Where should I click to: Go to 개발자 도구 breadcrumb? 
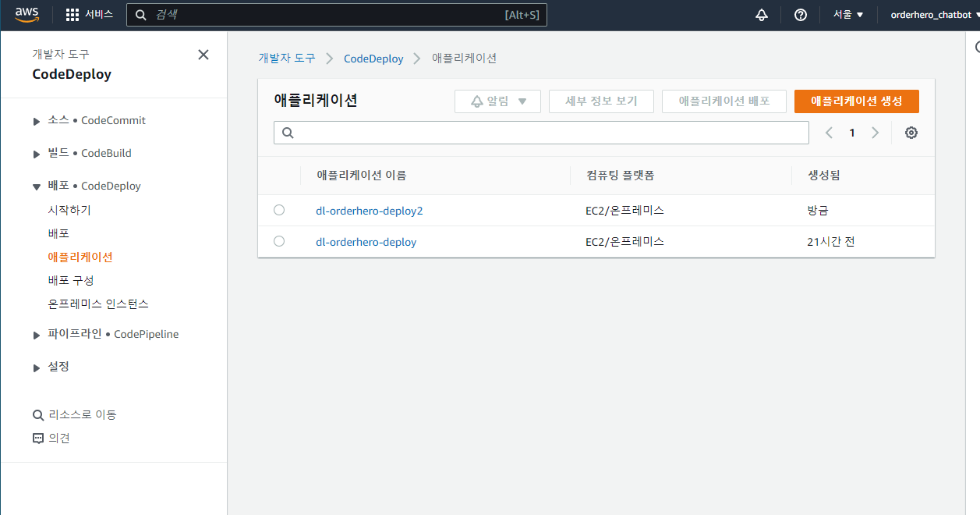coord(287,59)
